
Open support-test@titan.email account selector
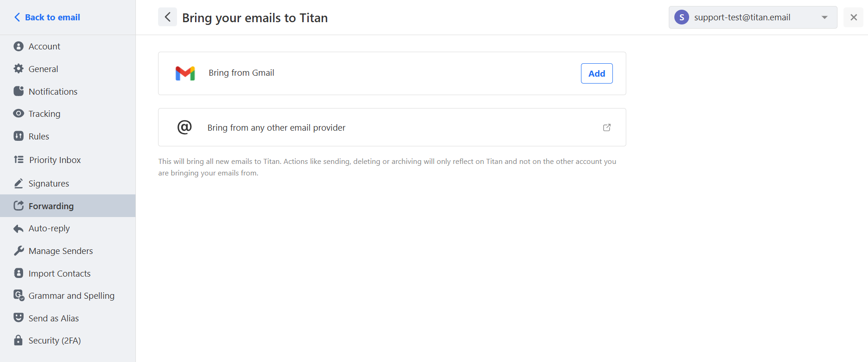(753, 18)
